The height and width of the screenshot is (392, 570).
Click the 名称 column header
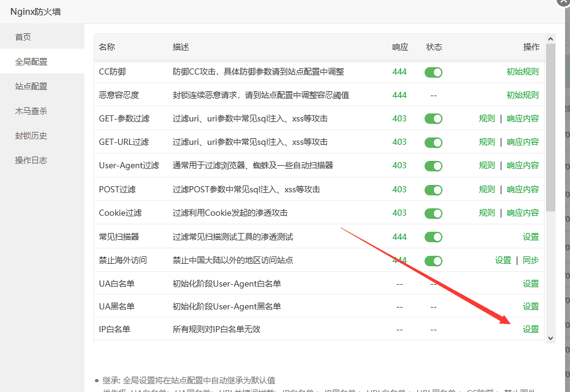107,47
